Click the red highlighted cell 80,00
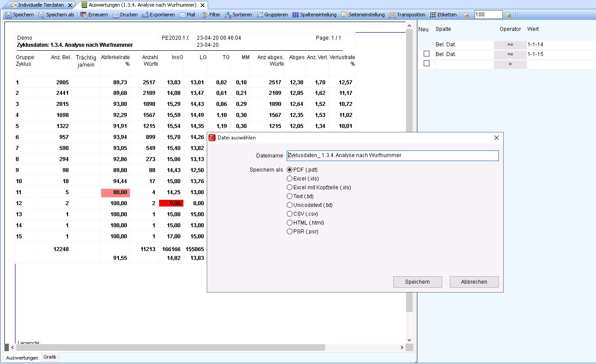The width and height of the screenshot is (596, 364). click(x=116, y=192)
